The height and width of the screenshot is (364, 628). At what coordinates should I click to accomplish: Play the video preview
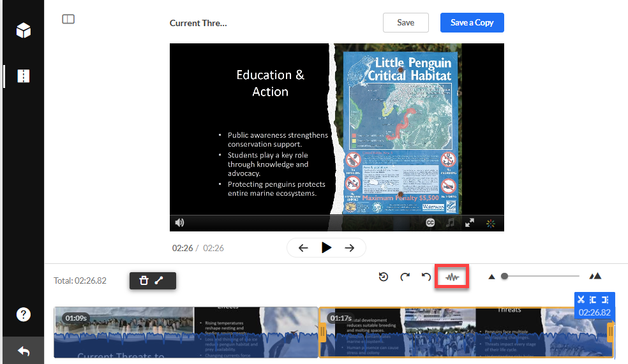coord(326,247)
